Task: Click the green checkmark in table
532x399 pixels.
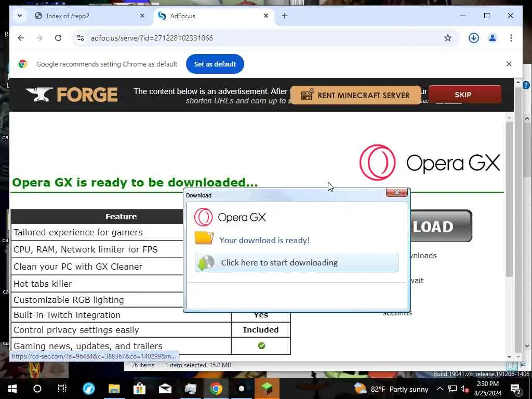Action: (261, 345)
